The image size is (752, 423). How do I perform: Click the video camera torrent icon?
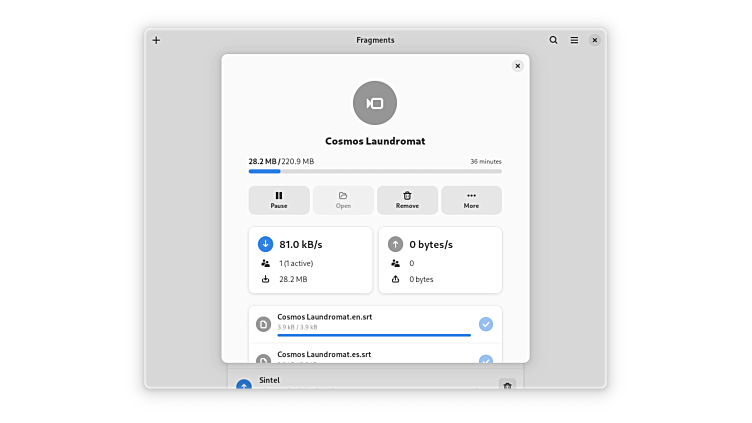375,103
